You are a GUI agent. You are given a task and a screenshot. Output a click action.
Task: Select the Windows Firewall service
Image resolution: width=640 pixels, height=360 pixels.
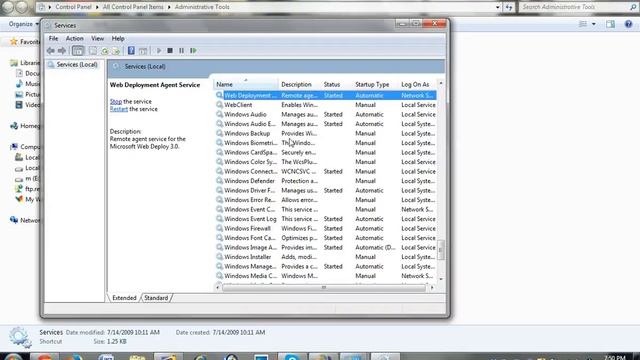325,228
